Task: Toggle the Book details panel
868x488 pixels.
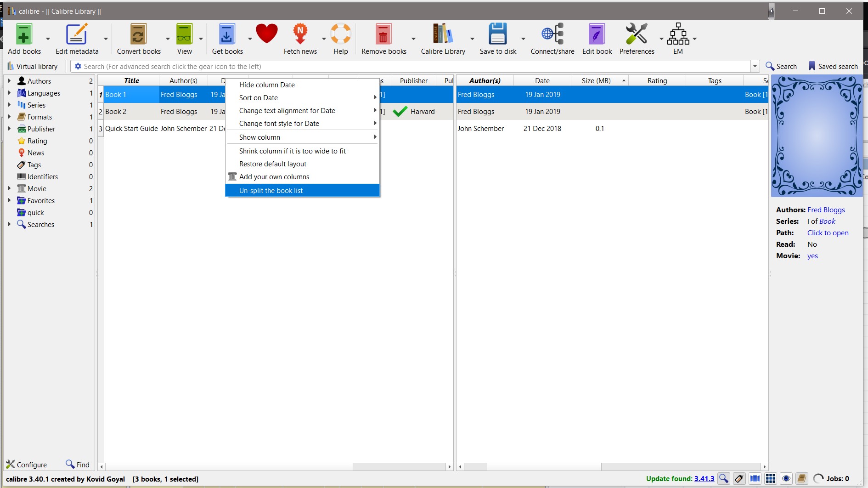Action: pos(802,478)
